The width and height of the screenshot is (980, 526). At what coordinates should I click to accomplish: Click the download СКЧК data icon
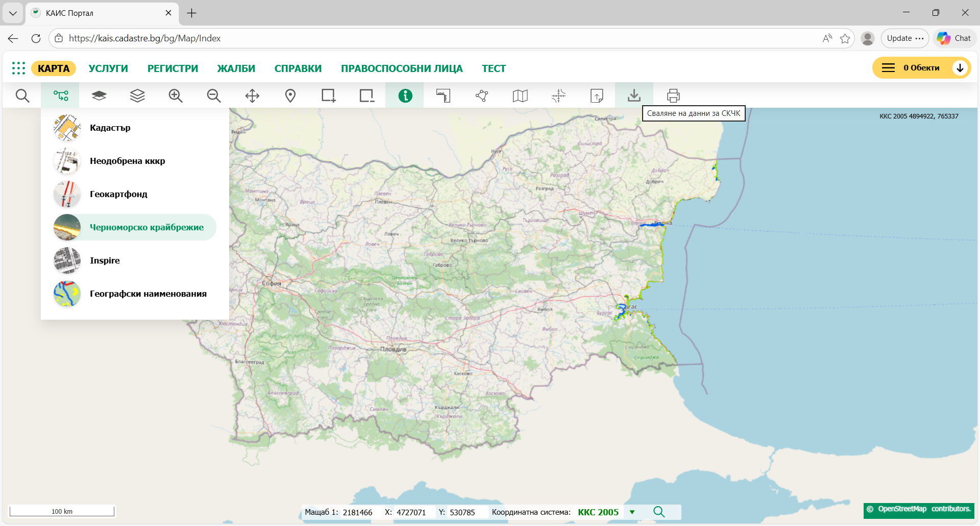(634, 95)
